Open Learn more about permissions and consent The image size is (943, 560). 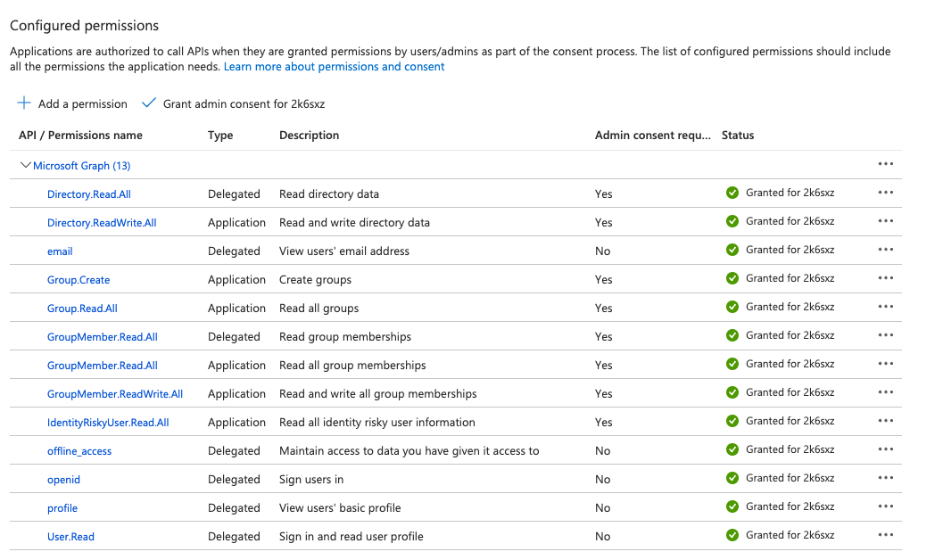pos(334,66)
